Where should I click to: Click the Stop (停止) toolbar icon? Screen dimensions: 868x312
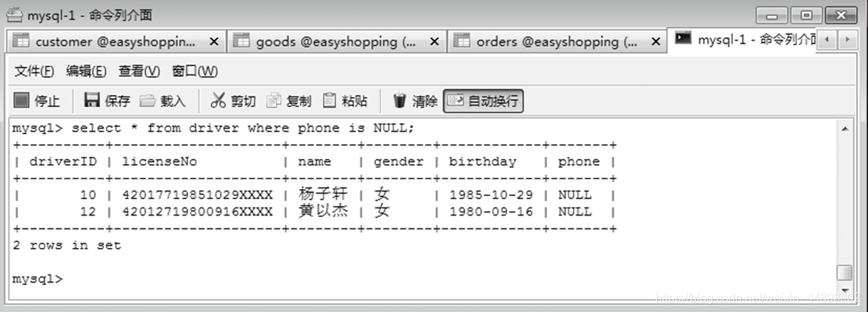21,100
